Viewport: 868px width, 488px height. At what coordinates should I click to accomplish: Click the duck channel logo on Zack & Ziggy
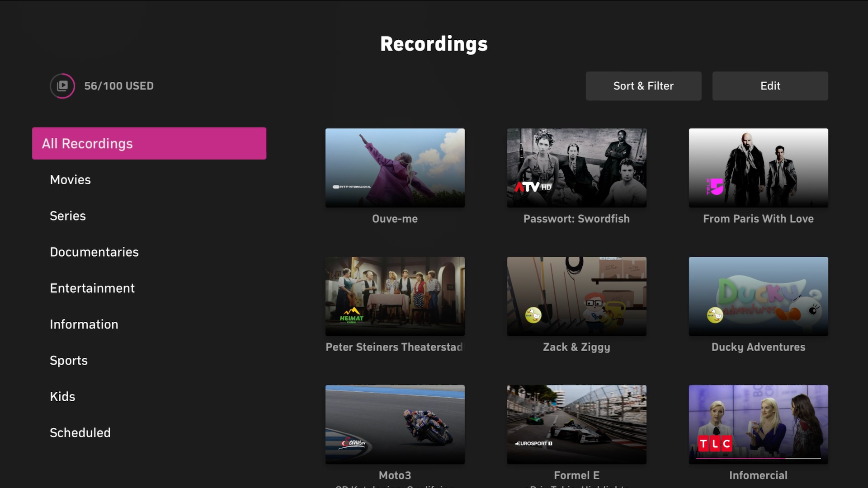pyautogui.click(x=533, y=315)
